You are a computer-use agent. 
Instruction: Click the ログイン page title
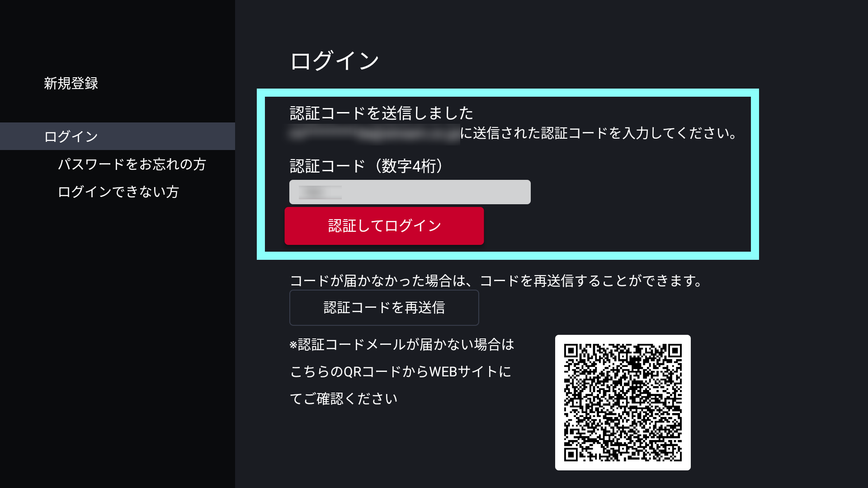(335, 59)
